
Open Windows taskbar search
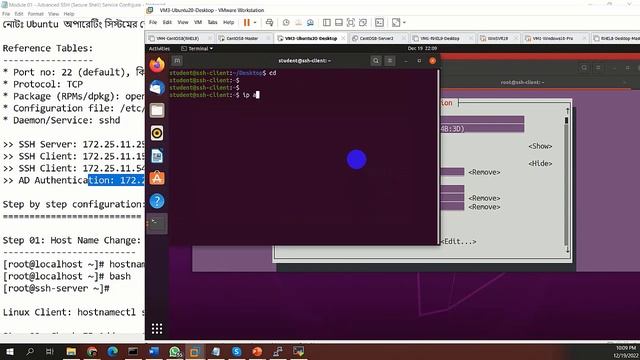30,351
